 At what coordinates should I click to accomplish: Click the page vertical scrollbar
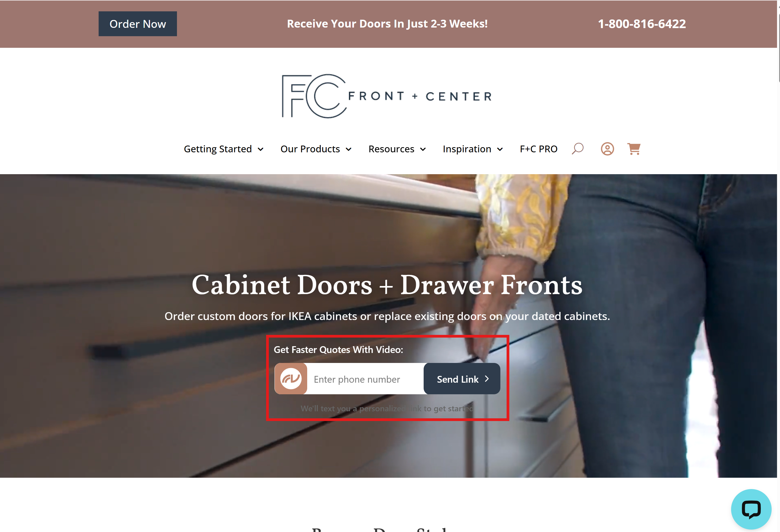tap(778, 266)
